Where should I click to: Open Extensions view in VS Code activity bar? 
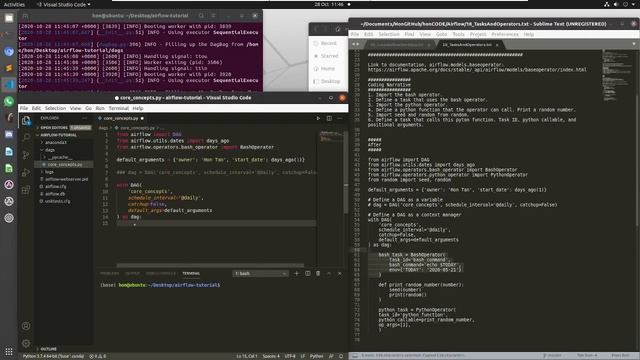[x=26, y=190]
